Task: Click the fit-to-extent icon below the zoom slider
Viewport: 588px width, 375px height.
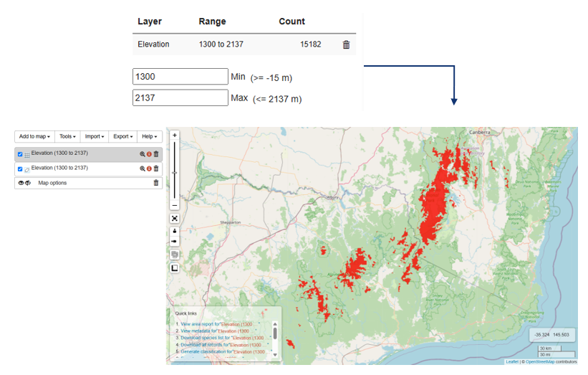Action: click(175, 218)
